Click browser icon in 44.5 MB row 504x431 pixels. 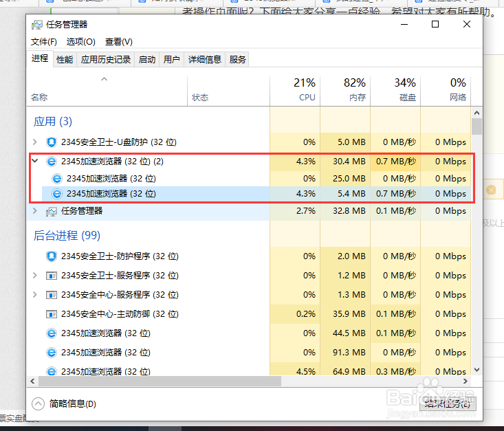(52, 333)
